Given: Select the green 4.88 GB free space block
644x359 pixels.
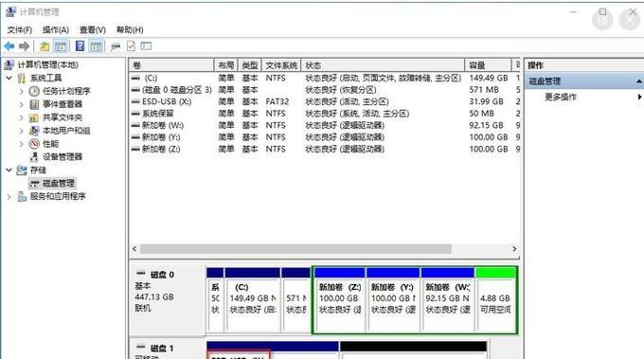Looking at the screenshot, I should click(x=495, y=298).
